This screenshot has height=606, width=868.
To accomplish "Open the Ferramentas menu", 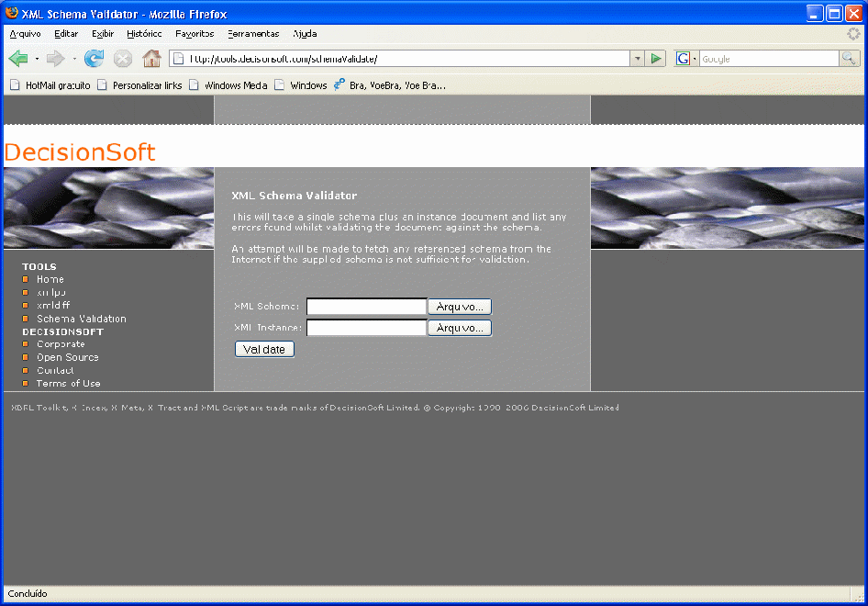I will tap(253, 34).
